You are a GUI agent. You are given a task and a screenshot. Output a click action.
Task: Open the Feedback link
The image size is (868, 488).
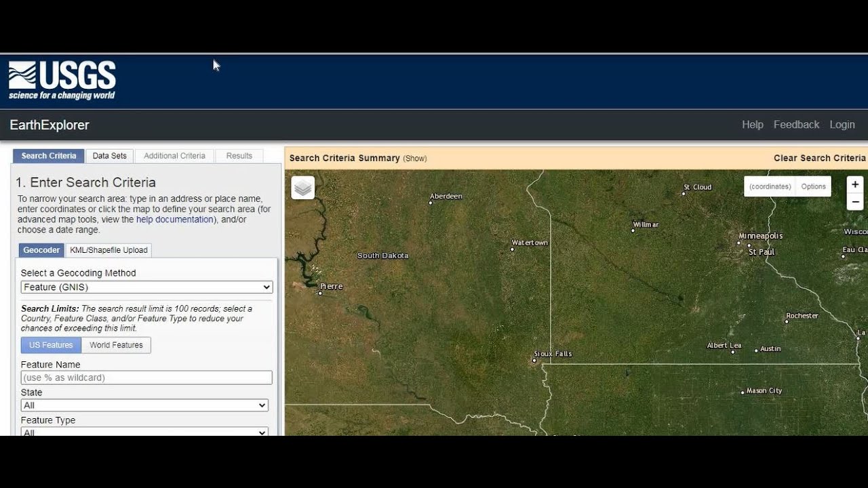[796, 125]
